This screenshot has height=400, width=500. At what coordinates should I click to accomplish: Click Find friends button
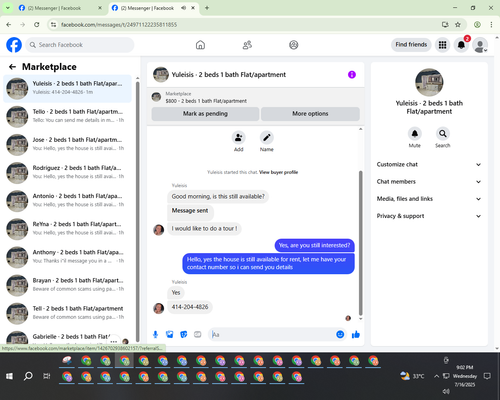pyautogui.click(x=411, y=45)
